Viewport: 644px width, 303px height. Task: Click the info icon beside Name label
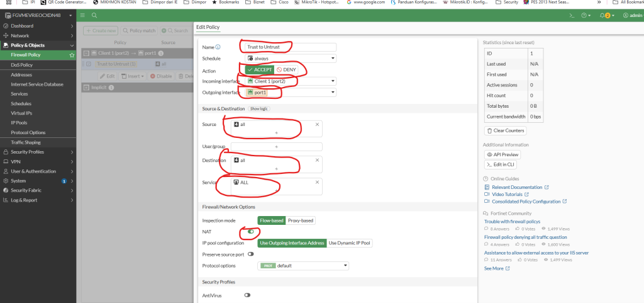coord(218,47)
